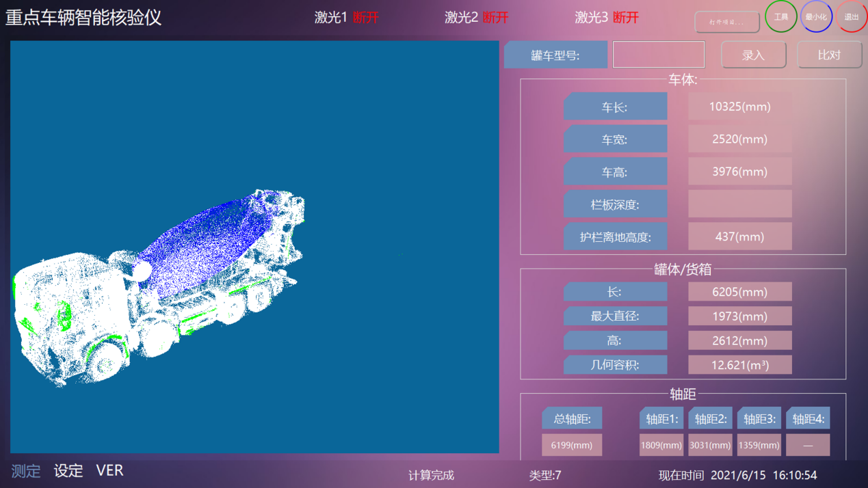Open the 工具 (Tools) circular button
Image resolution: width=868 pixels, height=488 pixels.
point(780,17)
